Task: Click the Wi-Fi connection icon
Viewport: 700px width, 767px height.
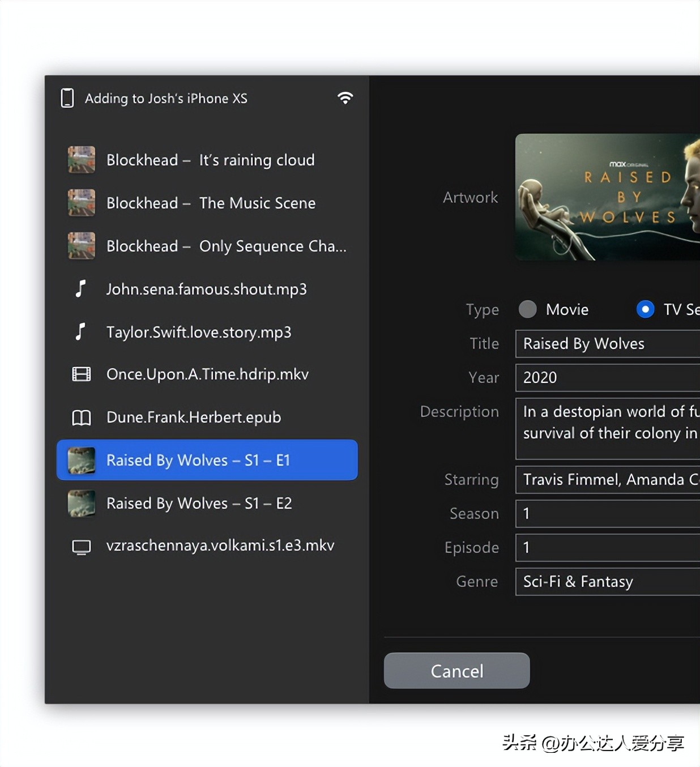Action: (345, 98)
